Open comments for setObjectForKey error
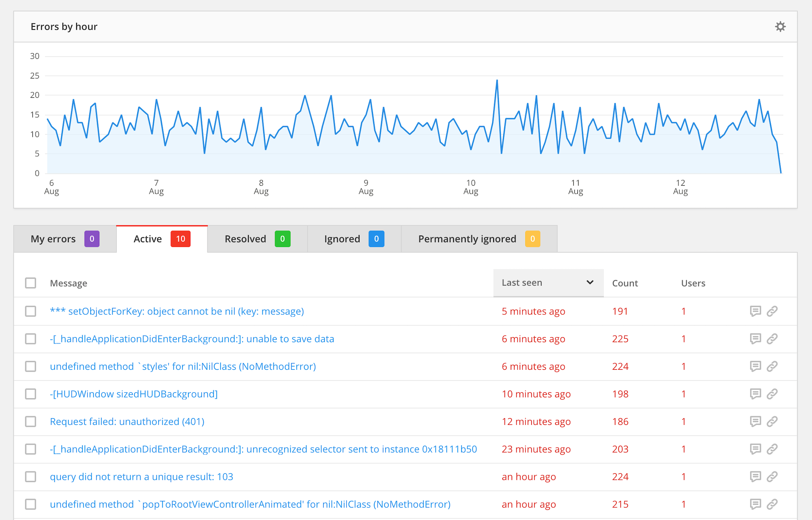Screen dimensions: 812x520 (755, 311)
